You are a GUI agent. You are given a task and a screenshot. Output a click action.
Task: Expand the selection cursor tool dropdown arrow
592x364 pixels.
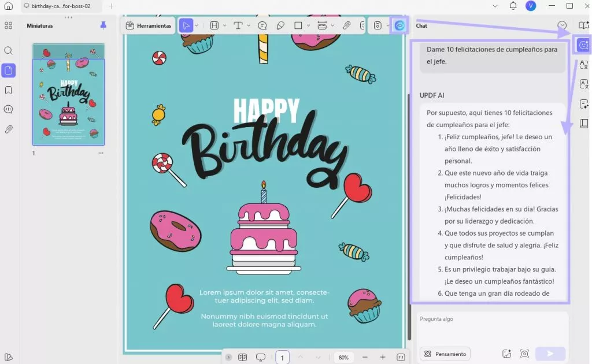tap(197, 25)
